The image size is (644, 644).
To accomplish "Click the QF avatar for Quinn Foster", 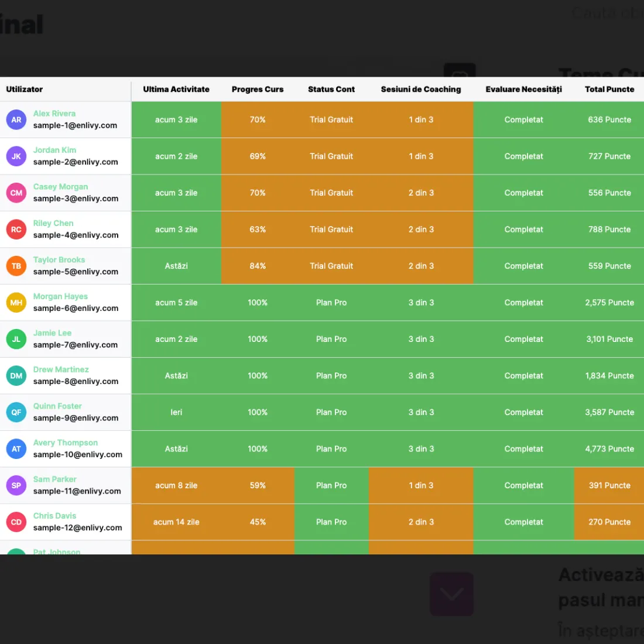I will (16, 412).
